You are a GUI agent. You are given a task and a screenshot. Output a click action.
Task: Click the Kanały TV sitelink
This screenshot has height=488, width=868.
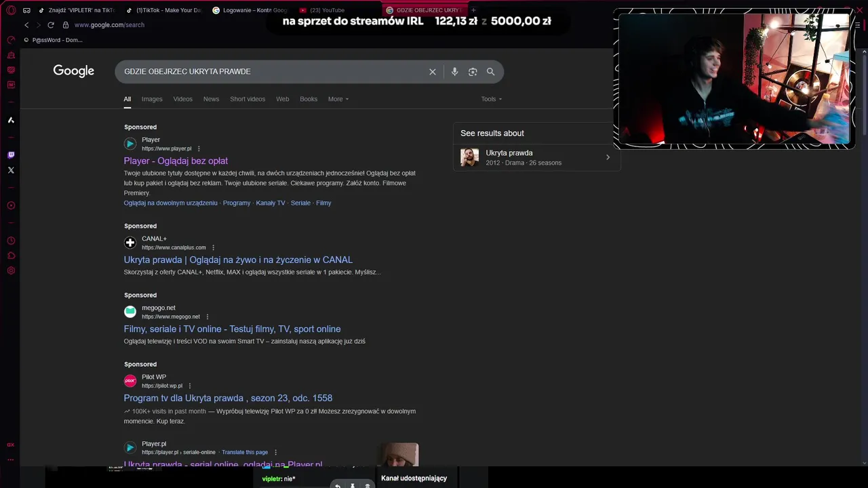(x=271, y=203)
